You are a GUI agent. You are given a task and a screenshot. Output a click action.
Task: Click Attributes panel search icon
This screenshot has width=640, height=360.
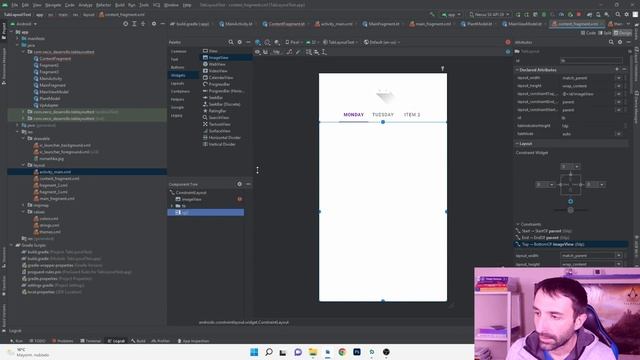[611, 42]
